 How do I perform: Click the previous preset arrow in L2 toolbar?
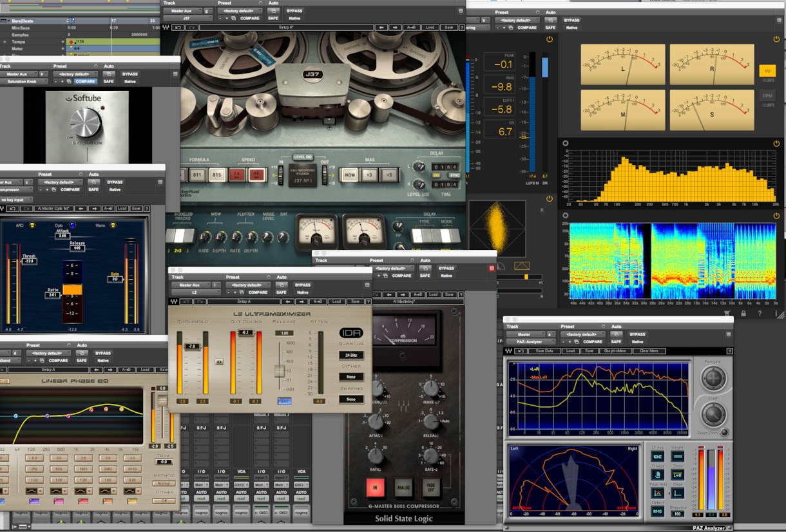pos(288,301)
